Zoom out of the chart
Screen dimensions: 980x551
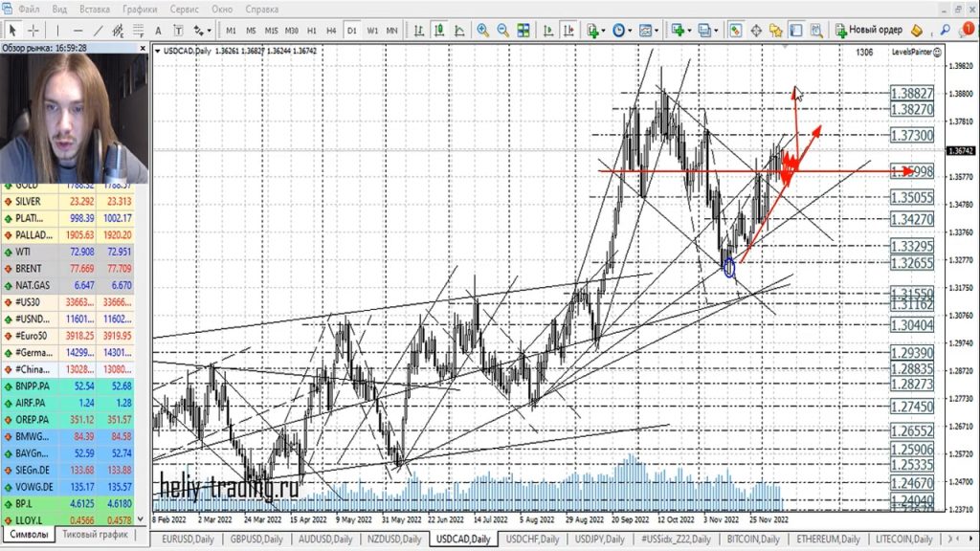[503, 30]
